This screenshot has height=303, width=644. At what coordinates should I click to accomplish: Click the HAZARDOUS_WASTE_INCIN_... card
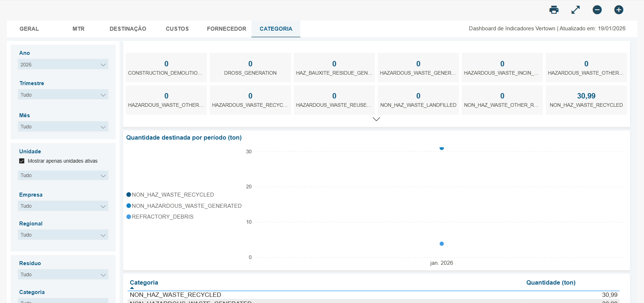(502, 67)
